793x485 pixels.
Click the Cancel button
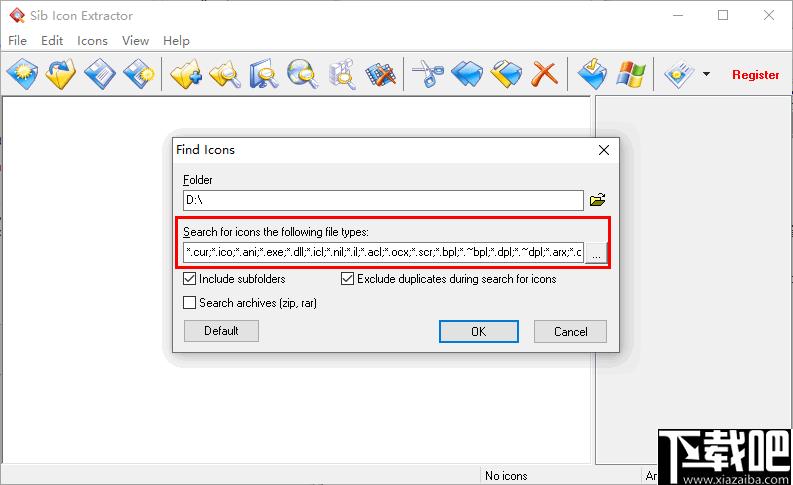coord(570,331)
